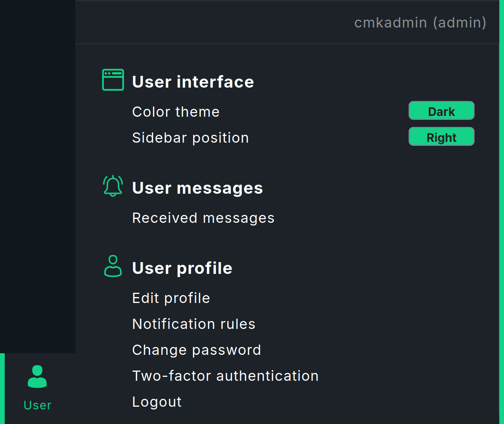Click Logout to sign out
Screen dimensions: 504x424
tap(157, 402)
